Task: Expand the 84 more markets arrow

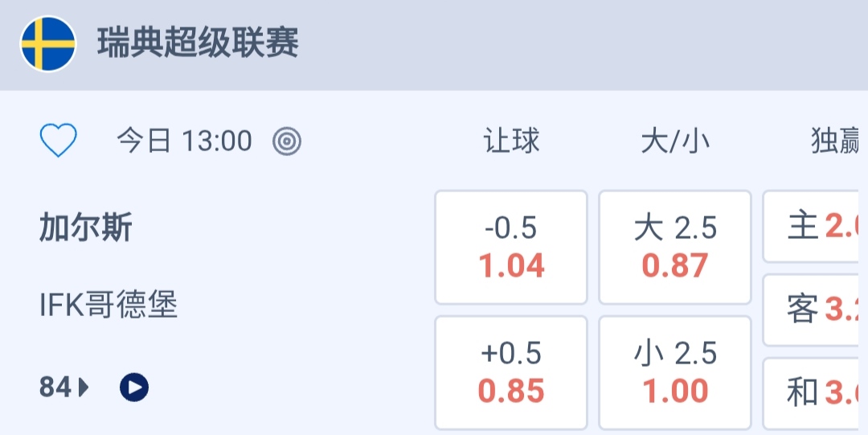Action: point(84,388)
